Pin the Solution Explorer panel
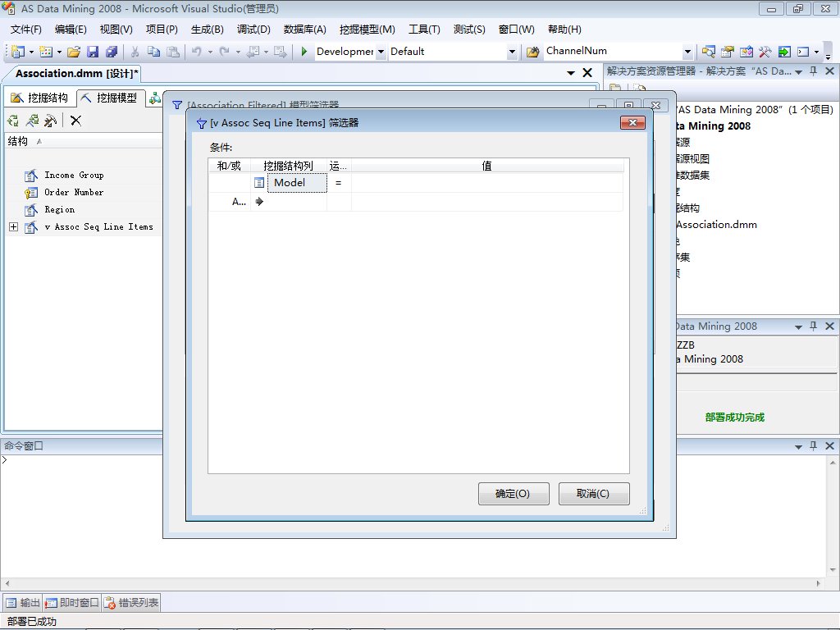 click(x=813, y=71)
